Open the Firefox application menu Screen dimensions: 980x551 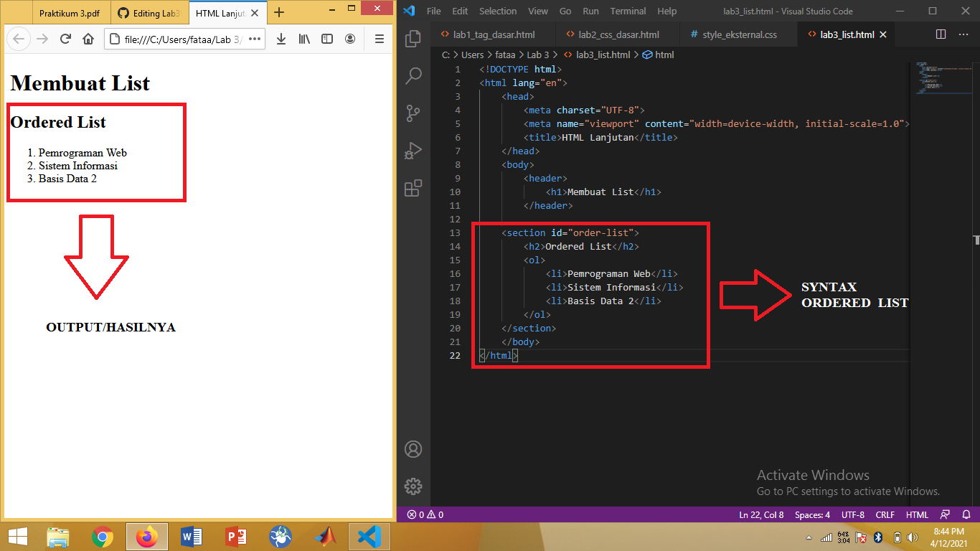(380, 39)
